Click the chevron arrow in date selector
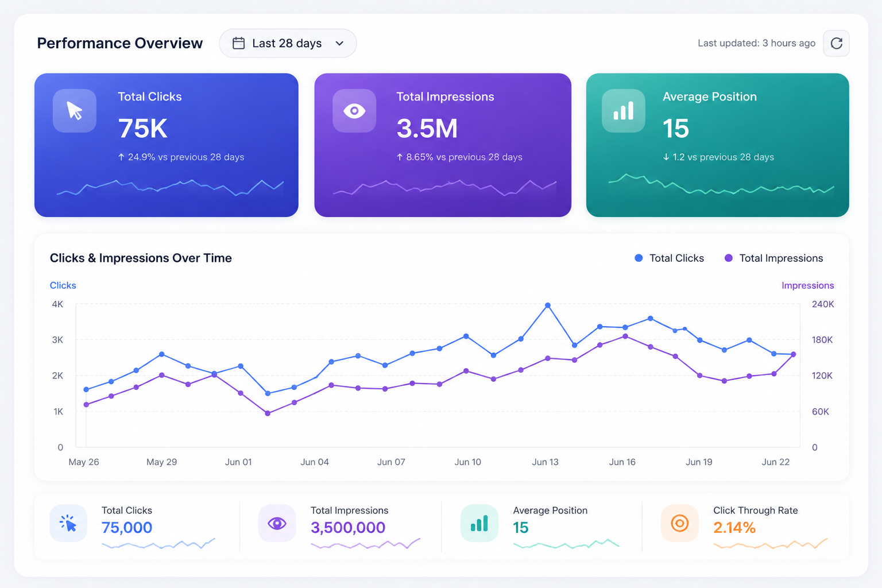 click(339, 43)
